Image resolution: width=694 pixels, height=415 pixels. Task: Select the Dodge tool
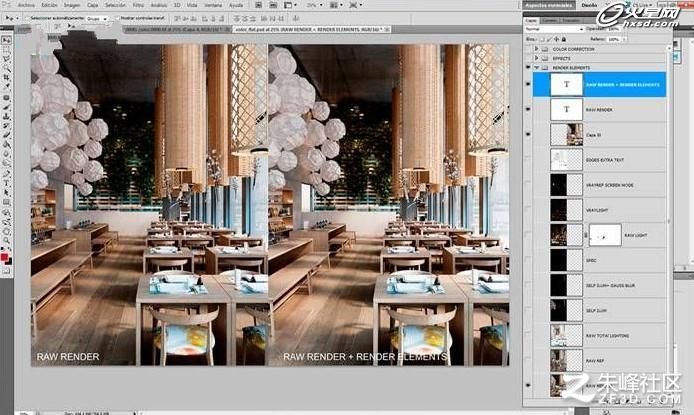tap(6, 163)
